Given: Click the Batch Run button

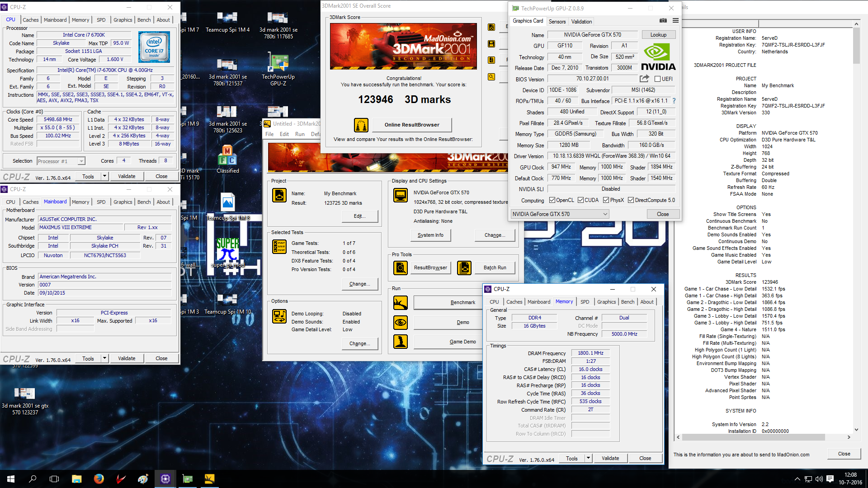Looking at the screenshot, I should [495, 267].
